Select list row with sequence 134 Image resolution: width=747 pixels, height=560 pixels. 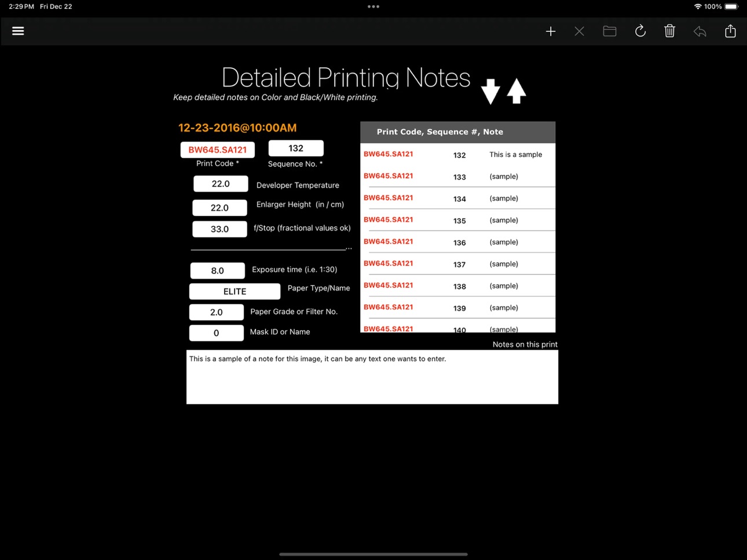click(458, 198)
